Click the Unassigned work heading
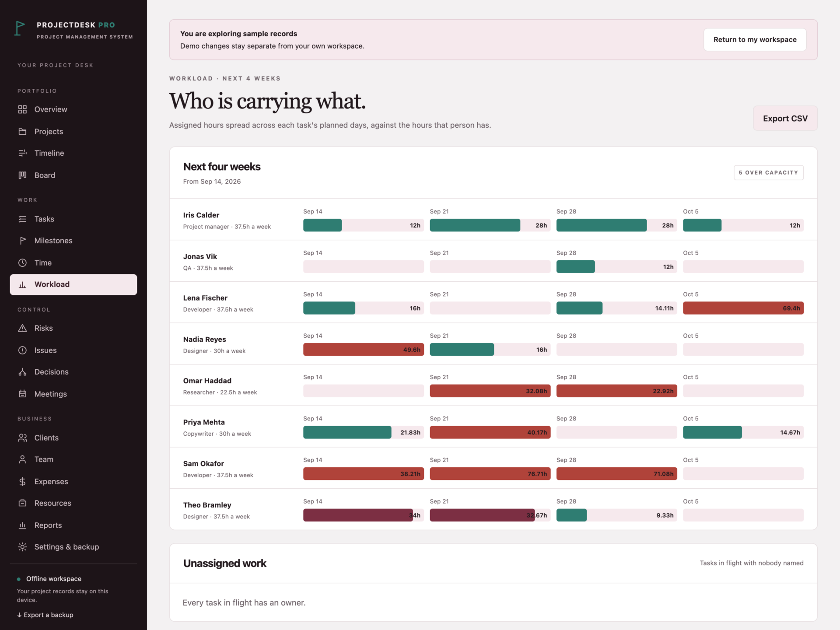Image resolution: width=840 pixels, height=630 pixels. point(225,563)
